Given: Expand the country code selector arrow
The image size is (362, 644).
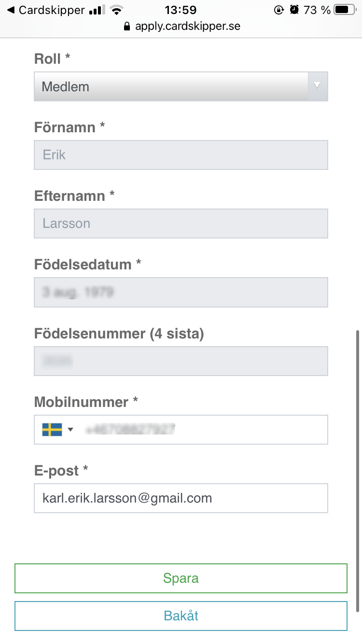Looking at the screenshot, I should click(70, 430).
